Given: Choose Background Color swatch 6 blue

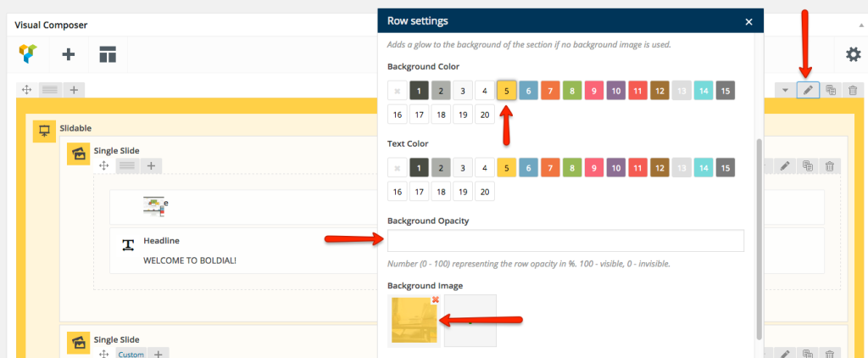Looking at the screenshot, I should pyautogui.click(x=529, y=90).
